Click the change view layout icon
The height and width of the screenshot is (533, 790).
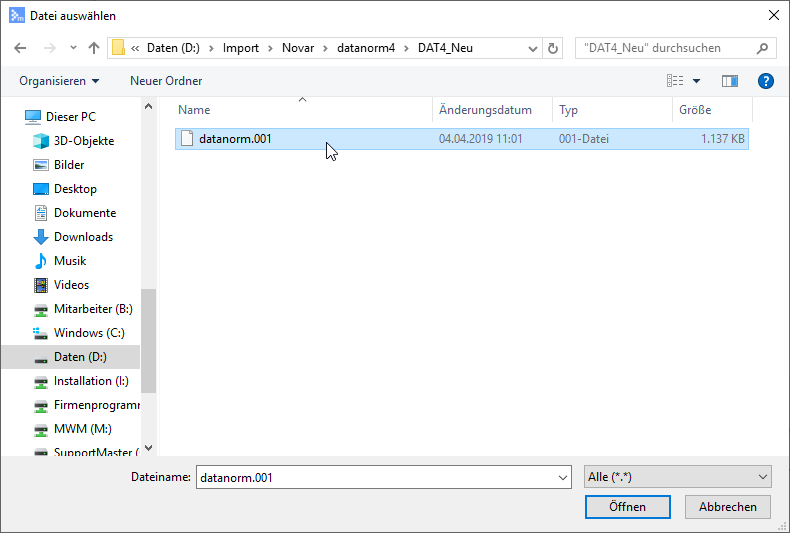(x=676, y=81)
